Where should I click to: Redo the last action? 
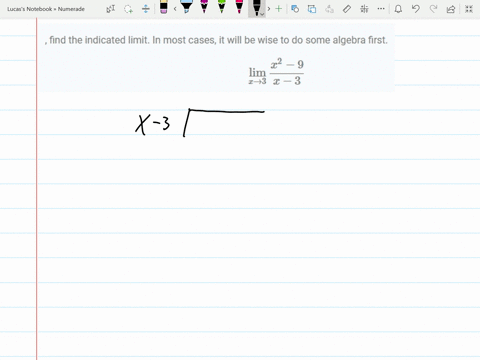433,9
